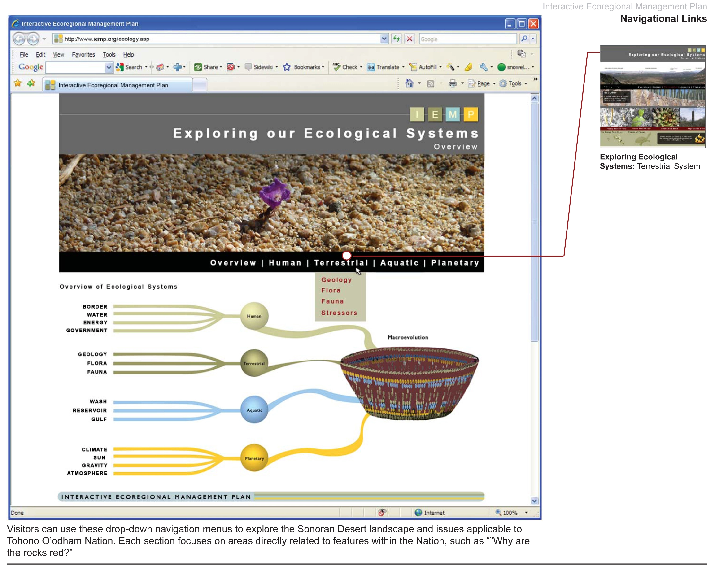This screenshot has height=566, width=728.
Task: Click the Aquatic navigation link
Action: (399, 263)
